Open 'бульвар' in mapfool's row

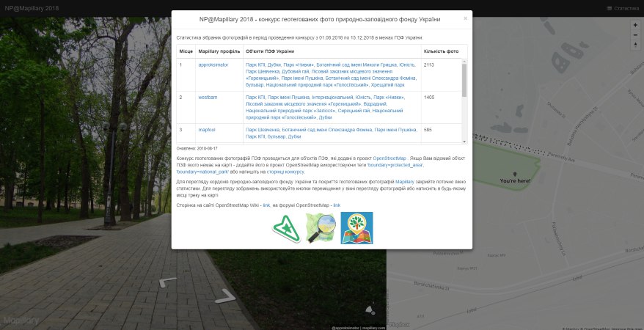[x=277, y=136]
